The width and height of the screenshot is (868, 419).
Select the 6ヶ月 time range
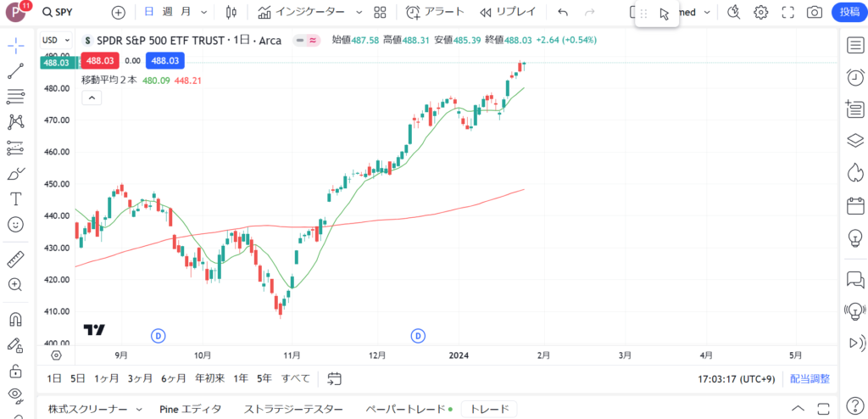pos(172,378)
